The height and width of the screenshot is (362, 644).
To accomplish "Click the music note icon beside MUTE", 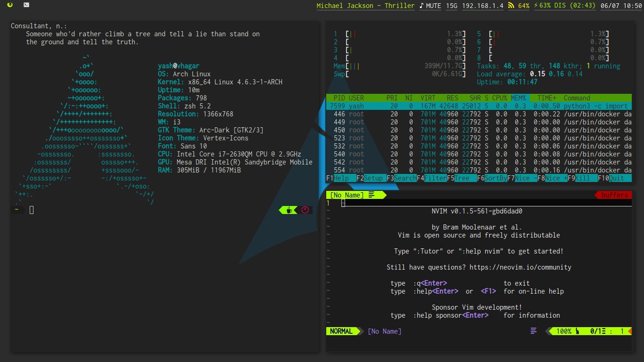I will pos(421,6).
